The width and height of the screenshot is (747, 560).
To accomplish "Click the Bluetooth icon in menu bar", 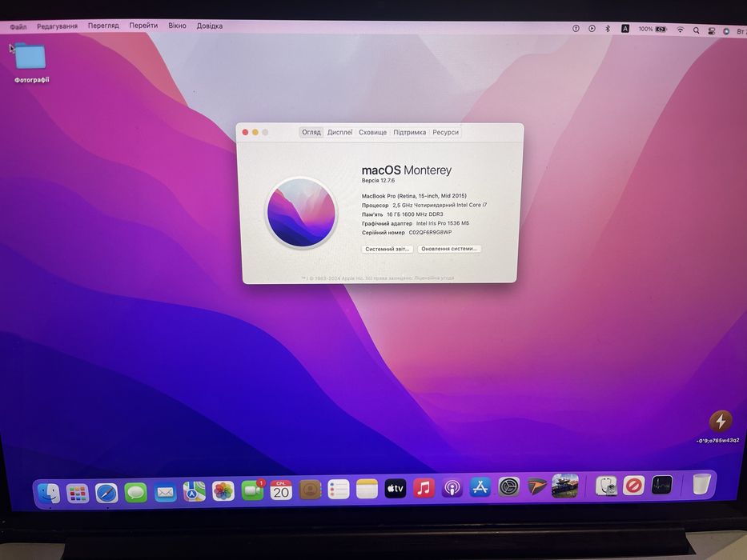I will (608, 29).
